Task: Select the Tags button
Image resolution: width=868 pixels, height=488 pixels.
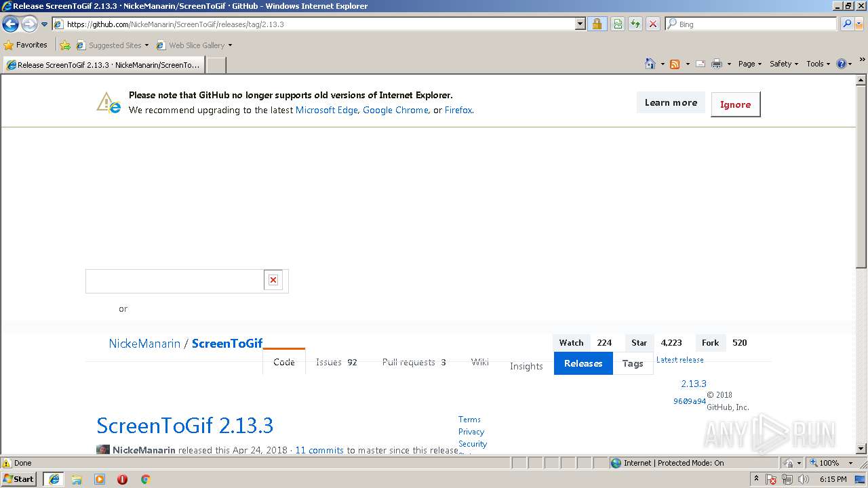Action: [x=633, y=363]
